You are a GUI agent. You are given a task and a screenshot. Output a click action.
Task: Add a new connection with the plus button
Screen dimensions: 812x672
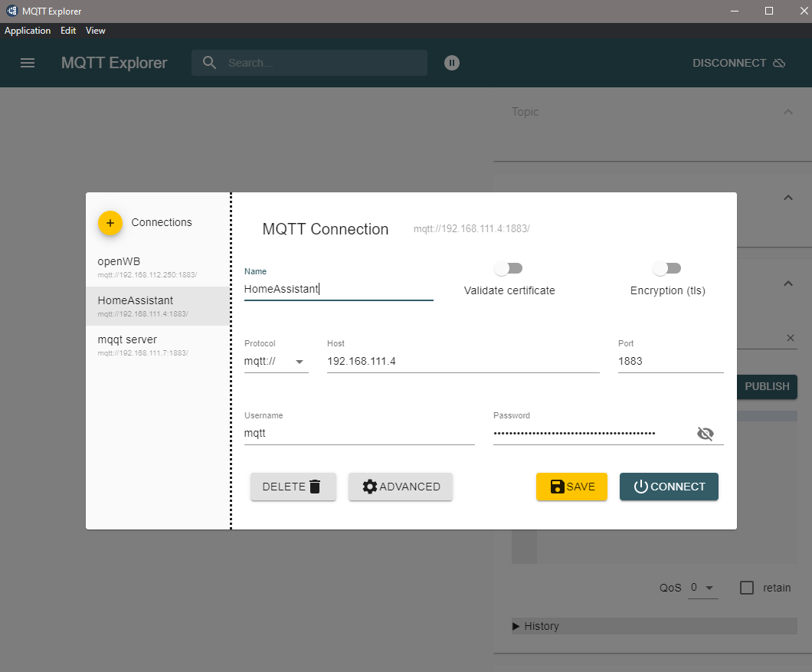pyautogui.click(x=110, y=223)
